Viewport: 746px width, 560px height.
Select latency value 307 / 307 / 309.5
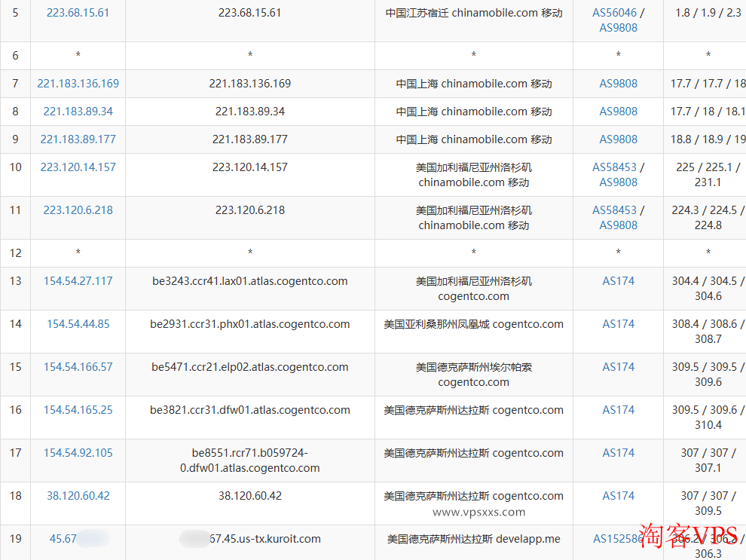click(708, 503)
